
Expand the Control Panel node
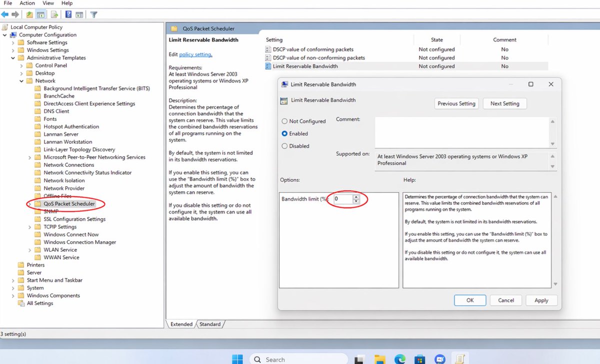click(x=21, y=65)
